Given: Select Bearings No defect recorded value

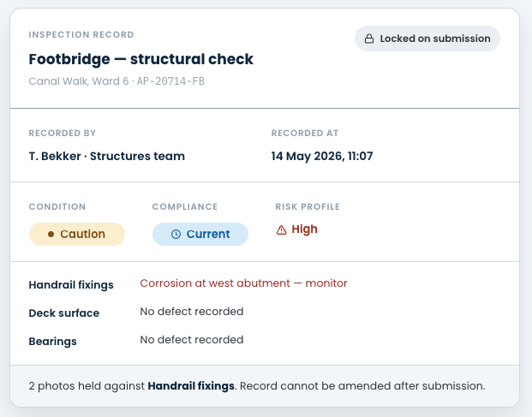Looking at the screenshot, I should [x=192, y=339].
